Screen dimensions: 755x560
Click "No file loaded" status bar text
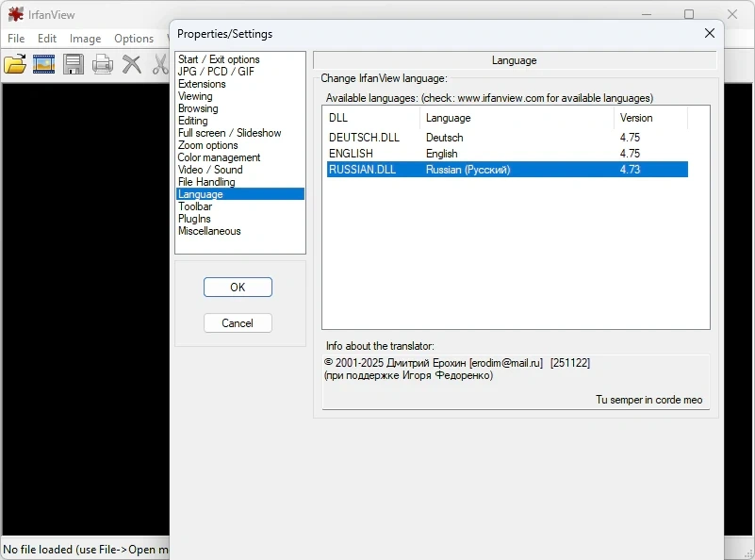click(86, 550)
